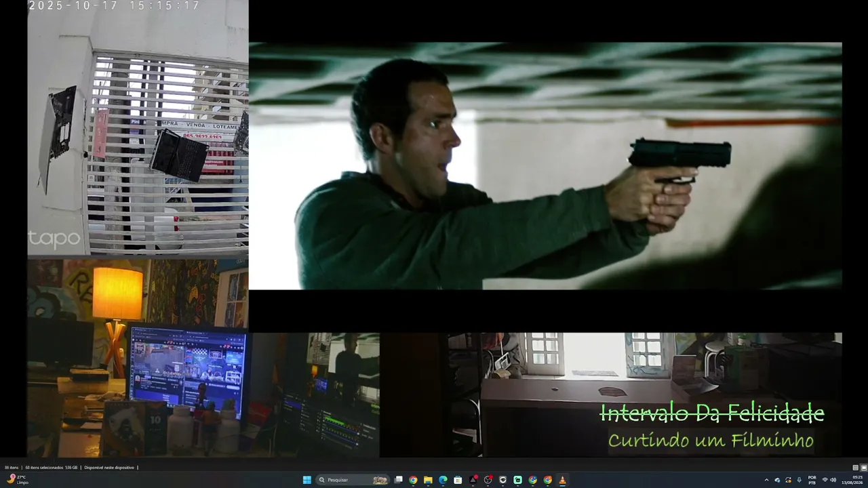The height and width of the screenshot is (488, 868).
Task: Open File Explorer from the taskbar
Action: pos(428,480)
